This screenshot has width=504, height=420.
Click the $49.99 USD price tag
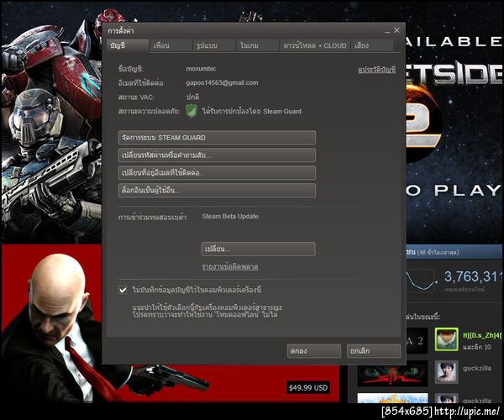coord(308,388)
